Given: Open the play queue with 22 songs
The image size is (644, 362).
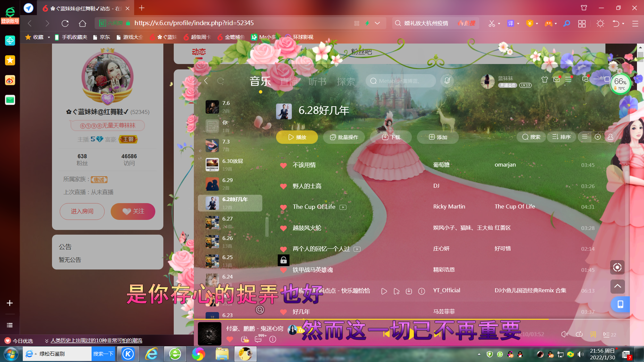Looking at the screenshot, I should [610, 335].
